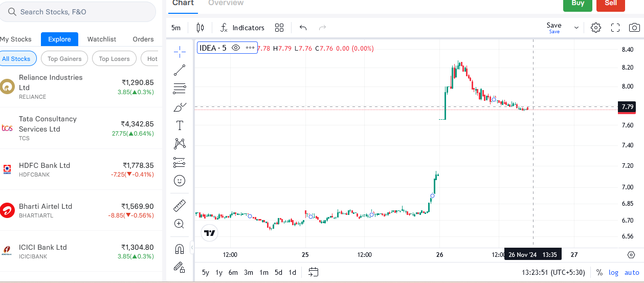The height and width of the screenshot is (283, 644).
Task: Select the Text annotation tool
Action: coord(180,125)
